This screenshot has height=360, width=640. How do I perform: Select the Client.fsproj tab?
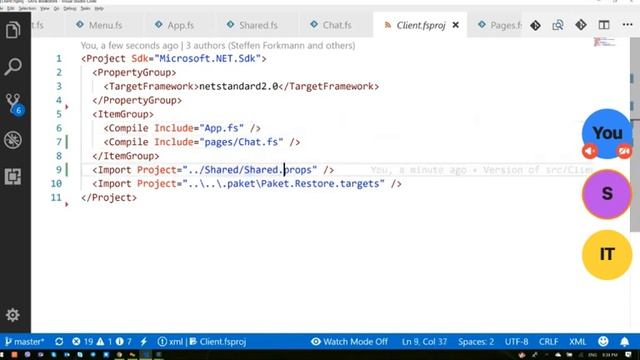tap(420, 25)
